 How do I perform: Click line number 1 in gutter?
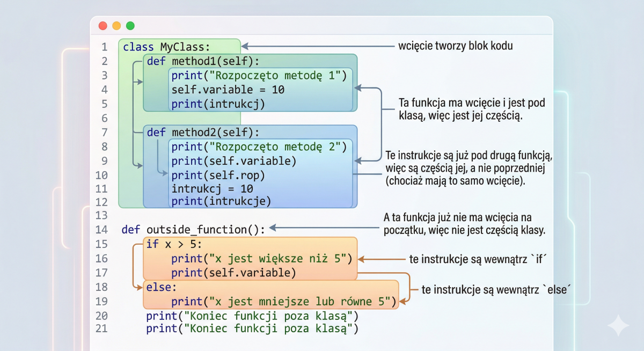click(104, 47)
